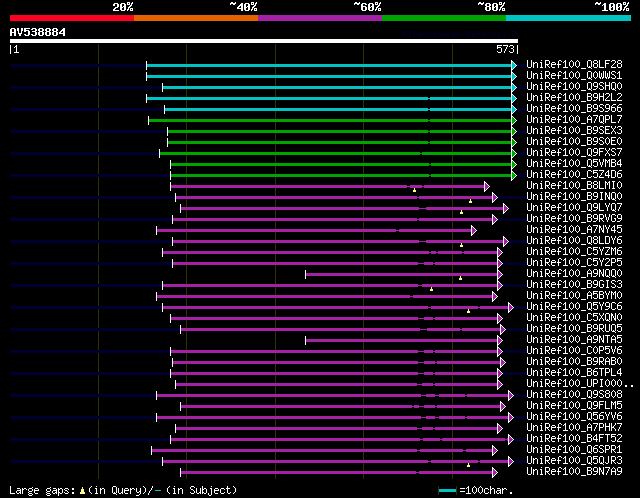Click the purple arrowhead of UniRef100_A7NY45
The image size is (640, 498).
pos(474,231)
